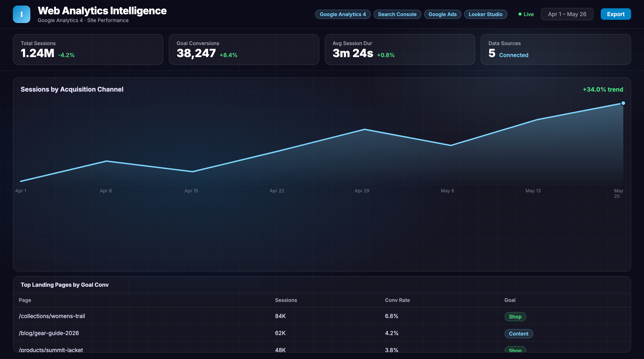The height and width of the screenshot is (359, 644).
Task: Open the Avg Session Dur card
Action: 400,49
